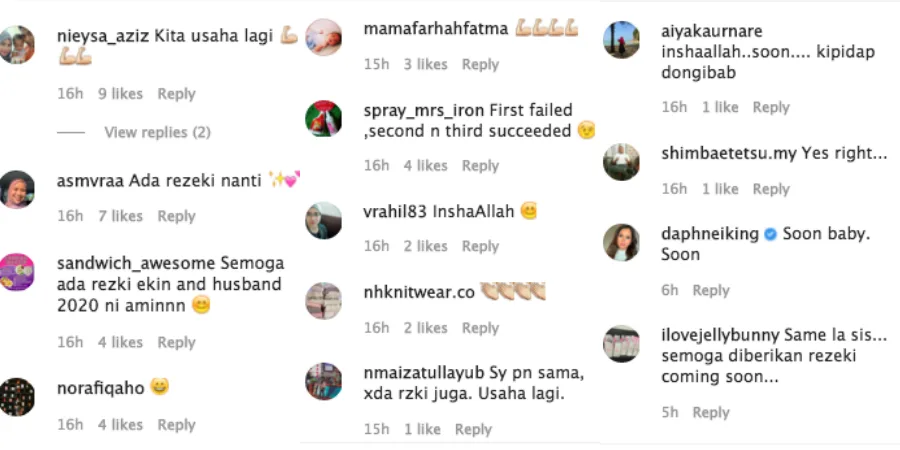Click daphneiking's profile photo
The image size is (900, 450).
(621, 243)
